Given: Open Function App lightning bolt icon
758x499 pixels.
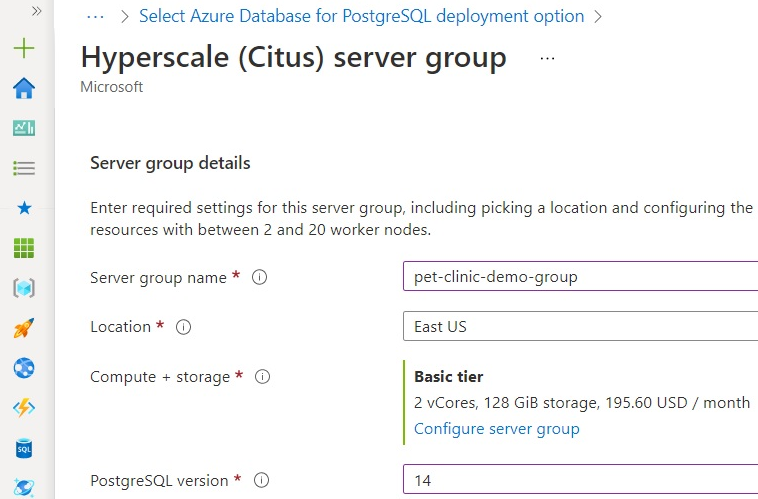Looking at the screenshot, I should click(x=24, y=408).
